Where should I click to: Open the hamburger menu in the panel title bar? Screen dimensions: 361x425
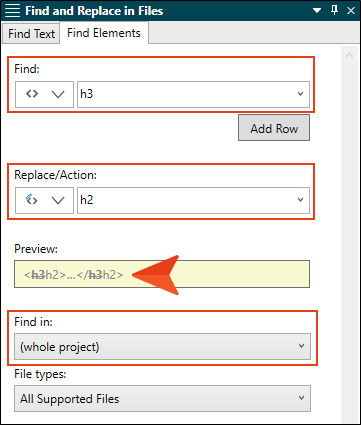coord(12,11)
